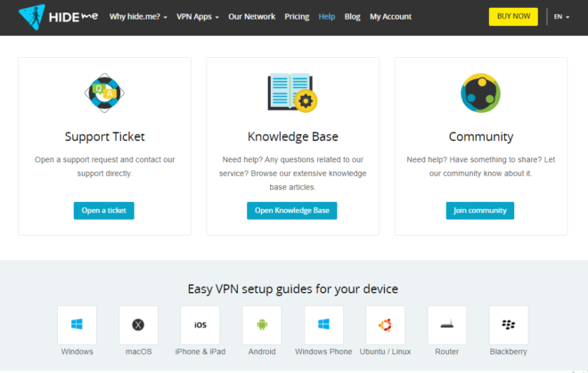Expand the VPN Apps menu

198,17
